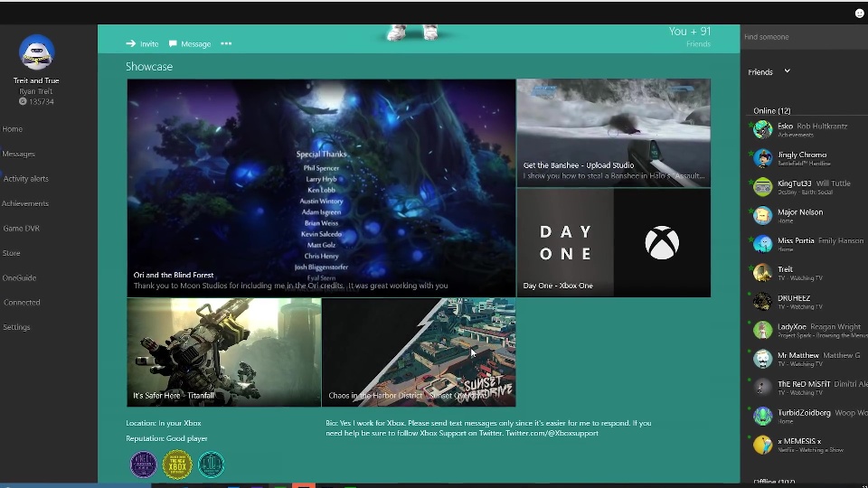Click x MEMESIS x's avatar
The height and width of the screenshot is (488, 868).
coord(762,445)
